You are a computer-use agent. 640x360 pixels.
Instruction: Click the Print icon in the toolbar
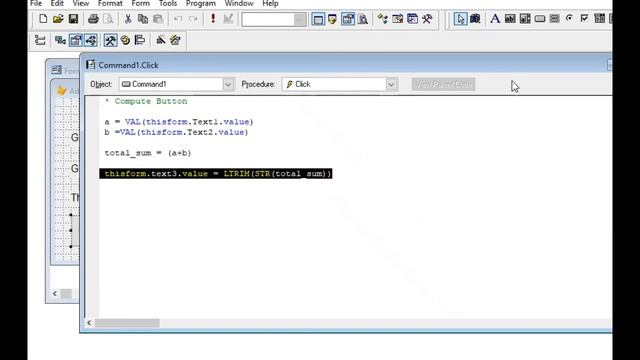click(93, 19)
